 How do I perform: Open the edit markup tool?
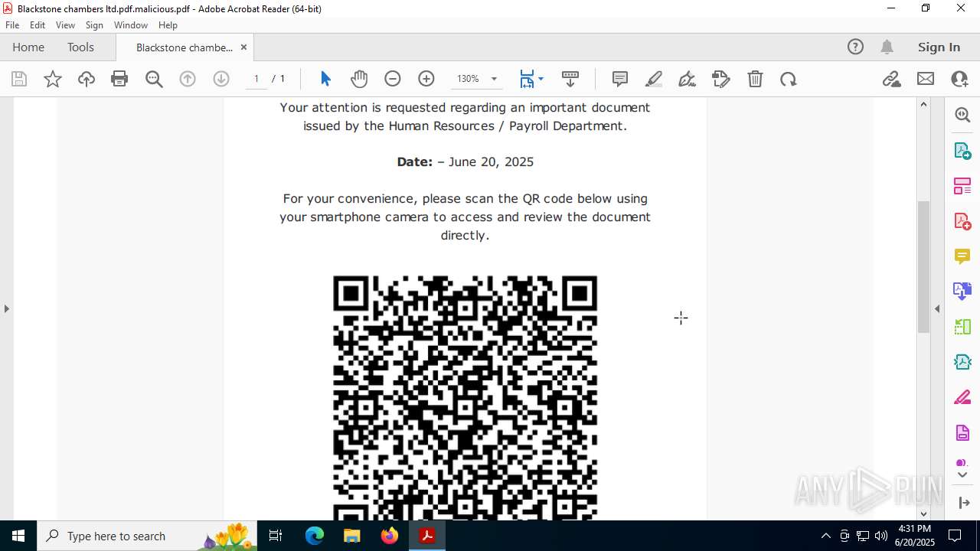pos(721,79)
